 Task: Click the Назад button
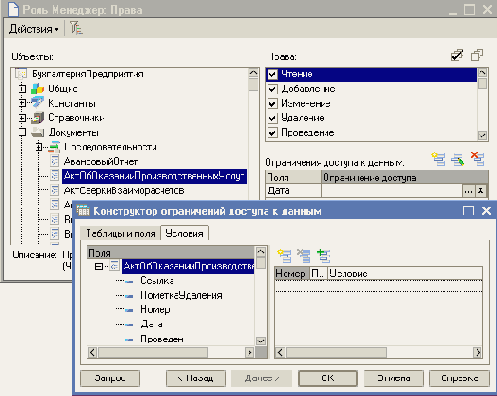[196, 378]
